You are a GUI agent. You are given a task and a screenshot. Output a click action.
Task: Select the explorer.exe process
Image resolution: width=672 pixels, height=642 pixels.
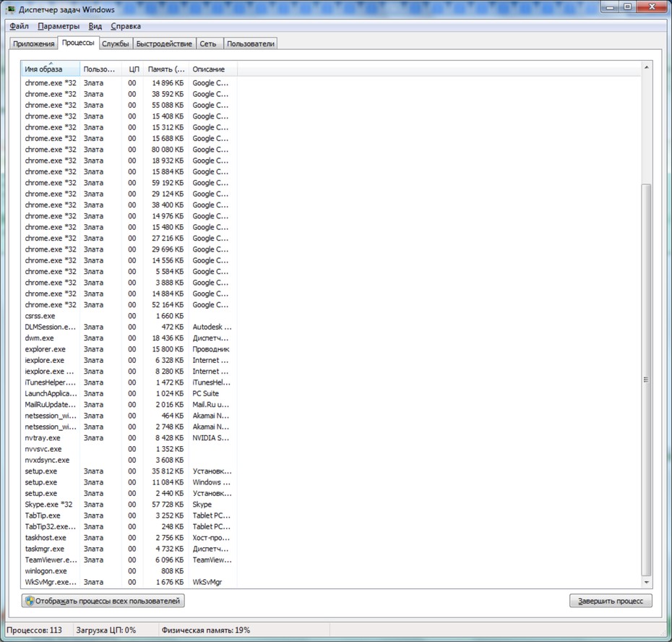[129, 349]
